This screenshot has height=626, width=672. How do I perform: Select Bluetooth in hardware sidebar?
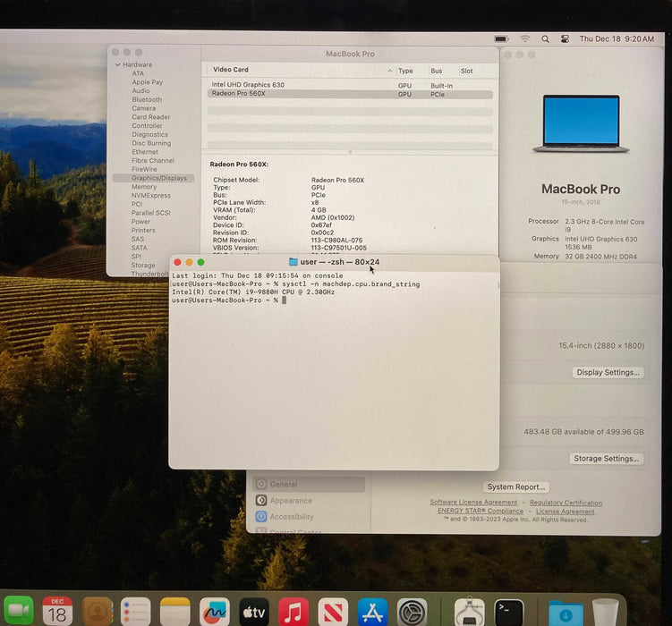(x=147, y=99)
